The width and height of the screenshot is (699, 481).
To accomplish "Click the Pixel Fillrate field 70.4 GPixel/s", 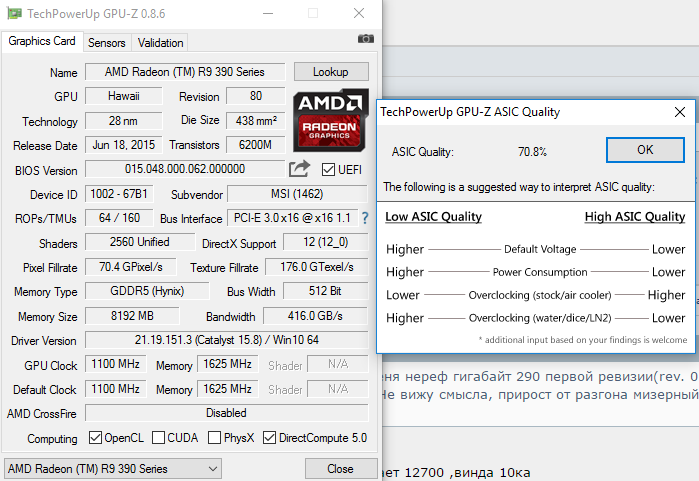I will pyautogui.click(x=131, y=267).
